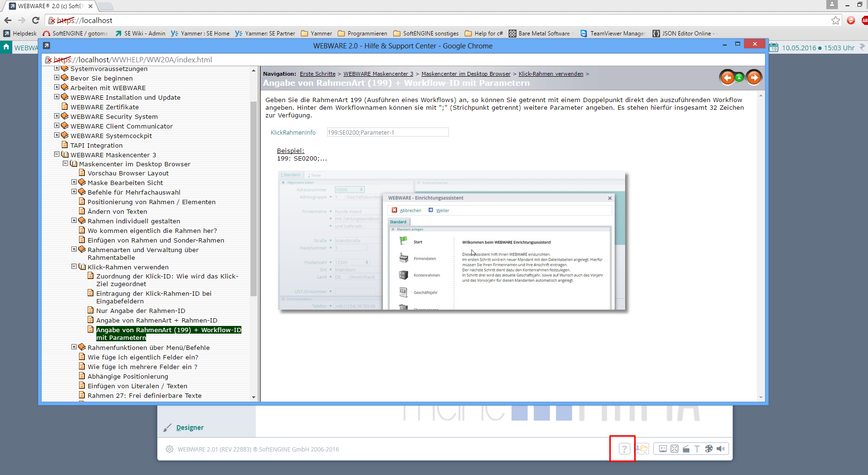
Task: Click the clapperboard icon in footer toolbar
Action: (686, 449)
